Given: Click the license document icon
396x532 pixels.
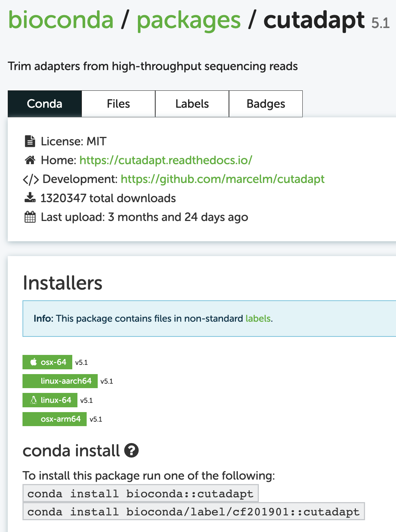Looking at the screenshot, I should pyautogui.click(x=30, y=141).
